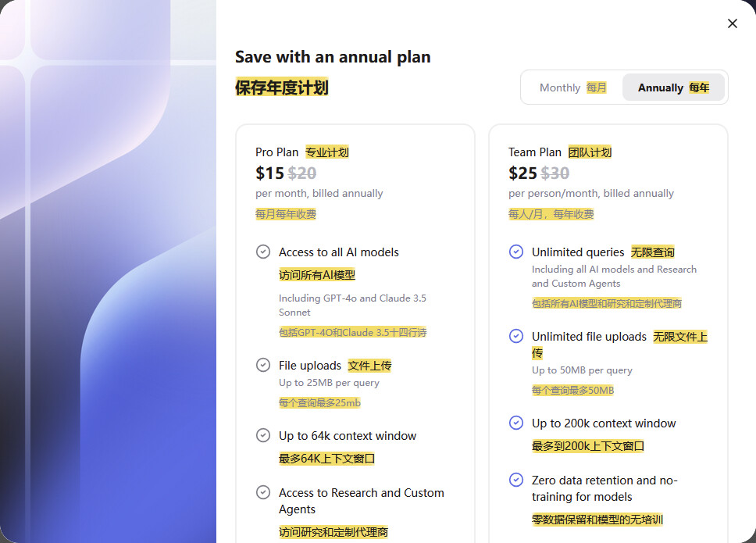The height and width of the screenshot is (543, 756).
Task: Click the Unlimited queries feature text
Action: [x=578, y=252]
